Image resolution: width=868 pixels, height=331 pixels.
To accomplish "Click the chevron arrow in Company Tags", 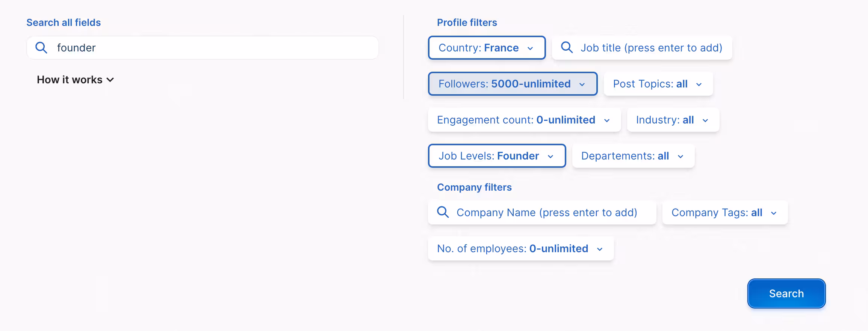I will (x=774, y=213).
